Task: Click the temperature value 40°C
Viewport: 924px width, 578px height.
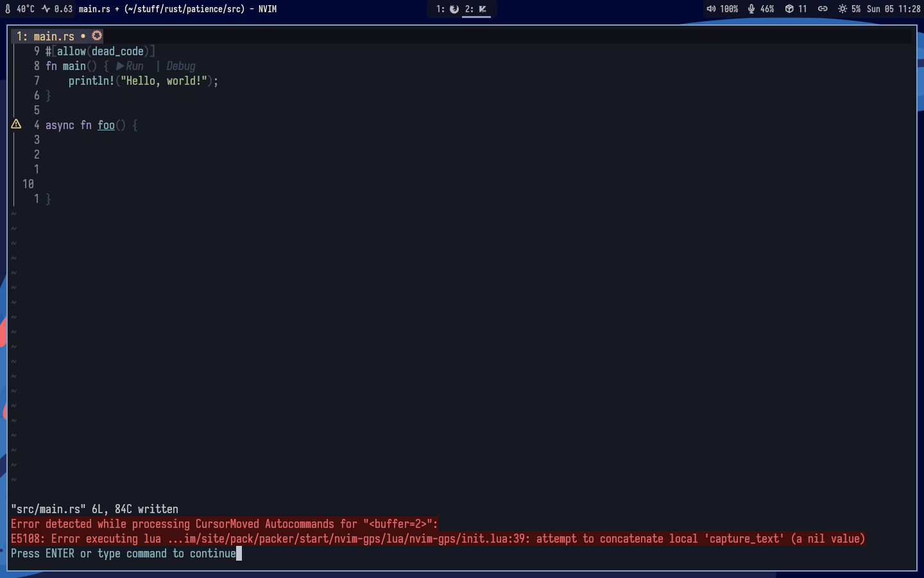Action: coord(26,9)
